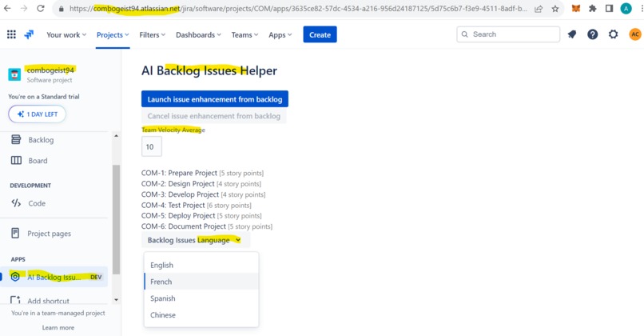Open Jira notifications bell

coord(572,34)
